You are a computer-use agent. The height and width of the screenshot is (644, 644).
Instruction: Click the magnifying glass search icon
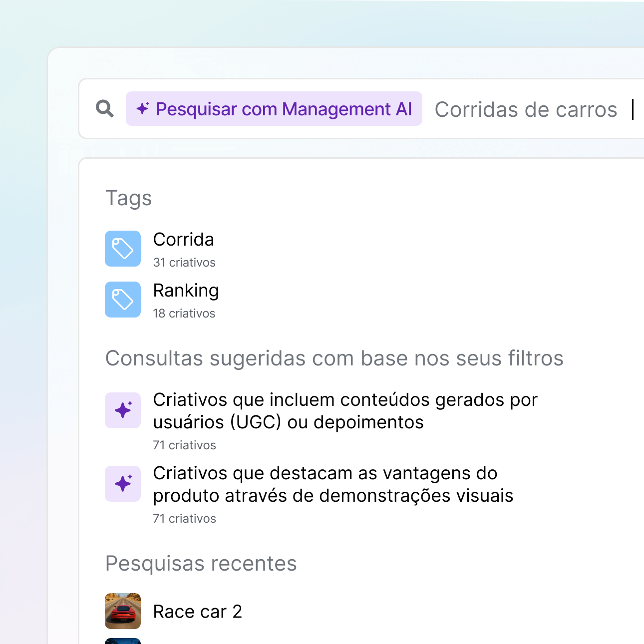click(x=105, y=108)
